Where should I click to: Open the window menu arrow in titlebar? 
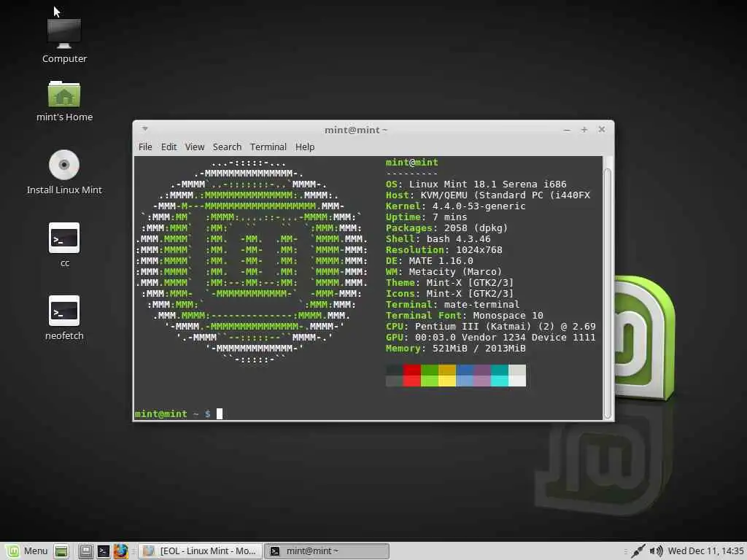click(x=145, y=128)
